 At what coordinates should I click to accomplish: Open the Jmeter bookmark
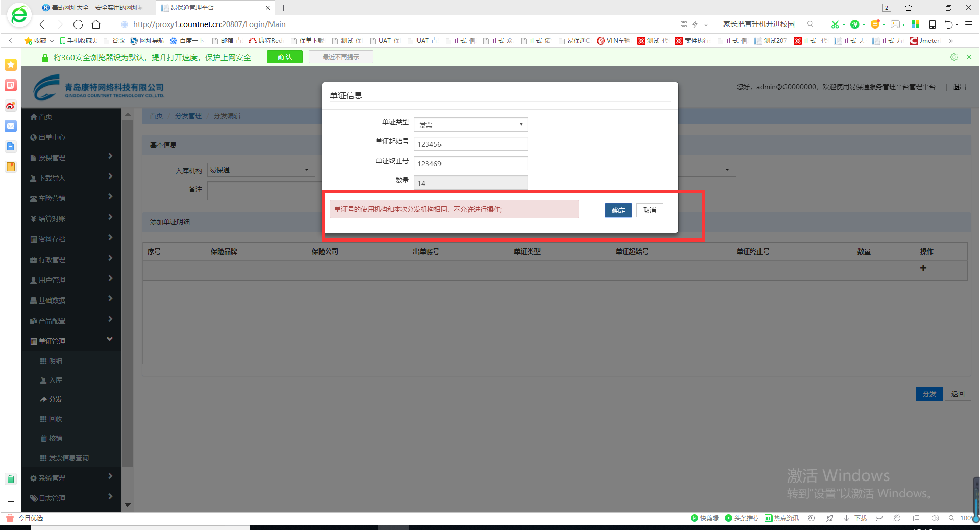[924, 41]
